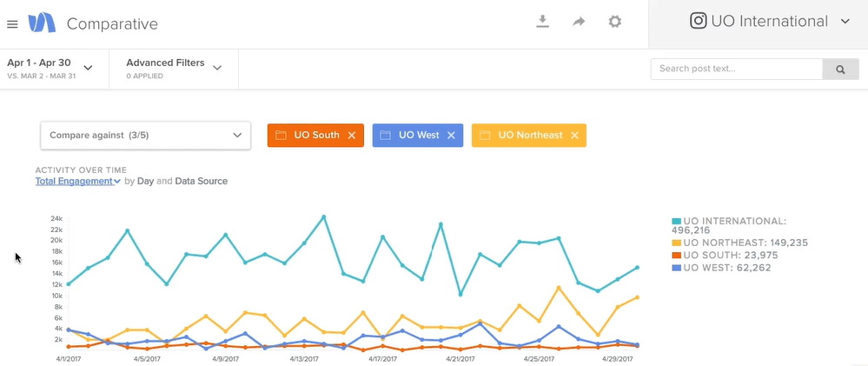This screenshot has width=868, height=366.
Task: Click the folder icon on UO South tag
Action: click(281, 136)
